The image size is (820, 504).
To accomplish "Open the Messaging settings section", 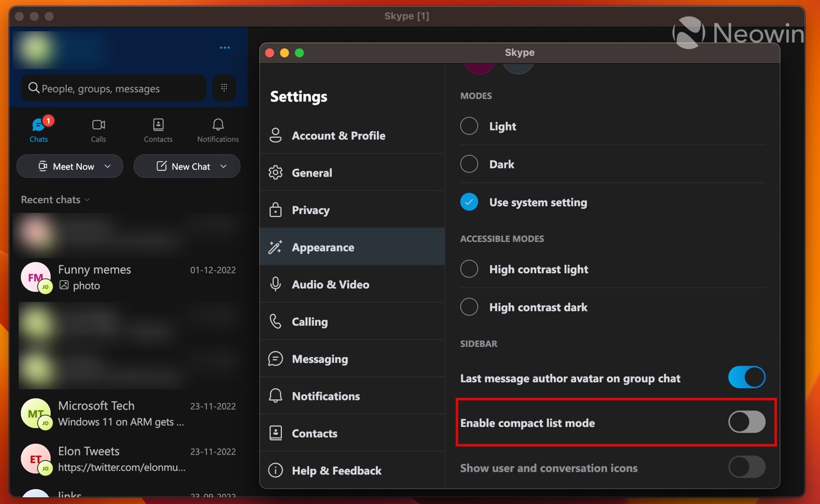I will coord(319,359).
